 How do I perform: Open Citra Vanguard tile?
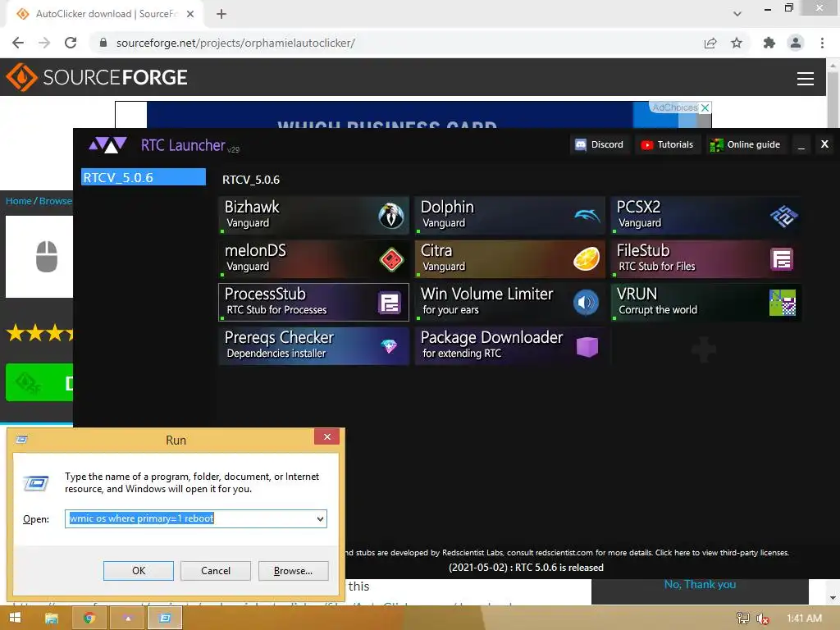tap(510, 258)
